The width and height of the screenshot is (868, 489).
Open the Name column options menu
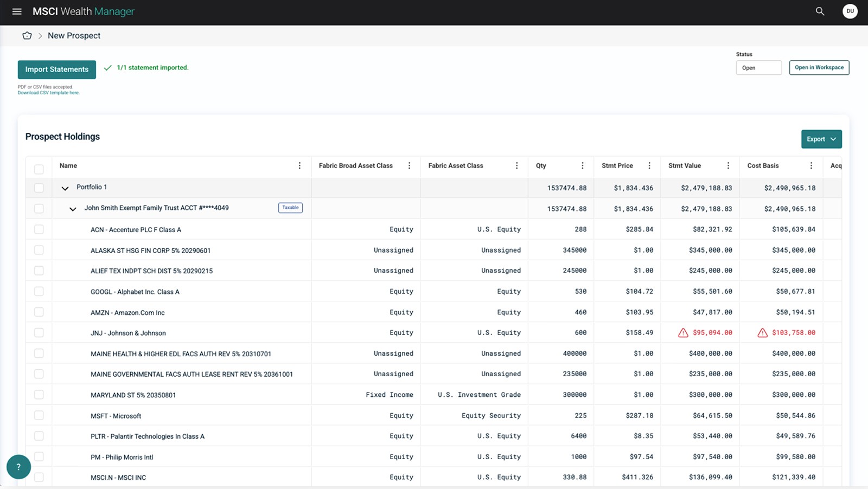(299, 166)
